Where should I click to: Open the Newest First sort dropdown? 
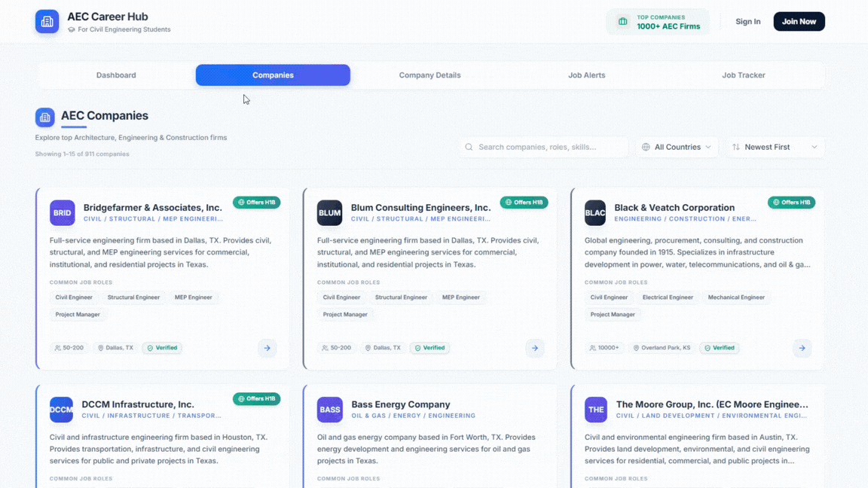point(775,147)
